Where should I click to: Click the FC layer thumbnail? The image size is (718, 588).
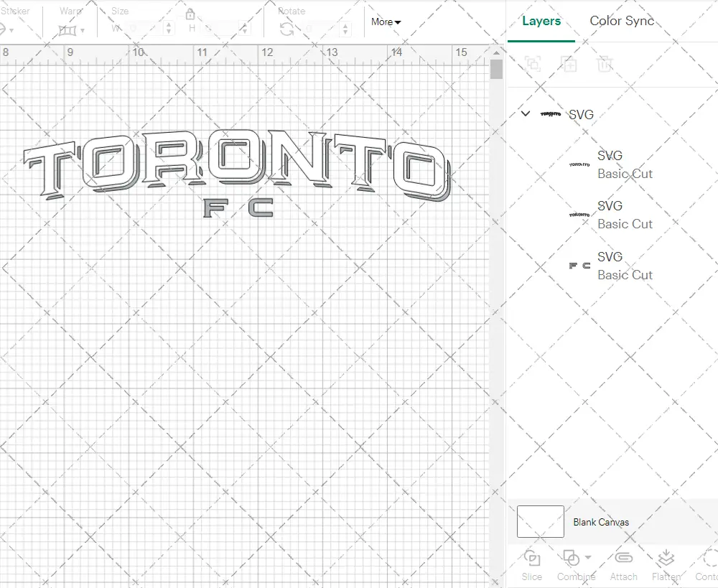pos(579,266)
